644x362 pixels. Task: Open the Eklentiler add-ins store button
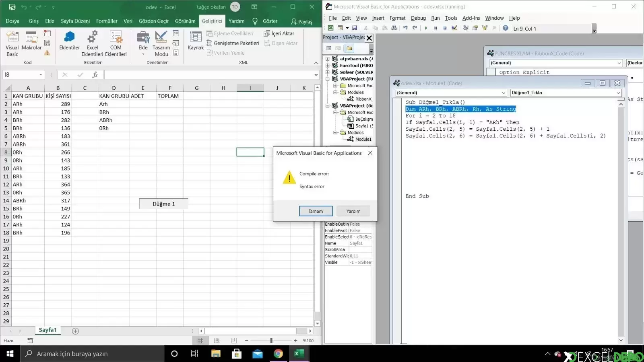click(69, 40)
